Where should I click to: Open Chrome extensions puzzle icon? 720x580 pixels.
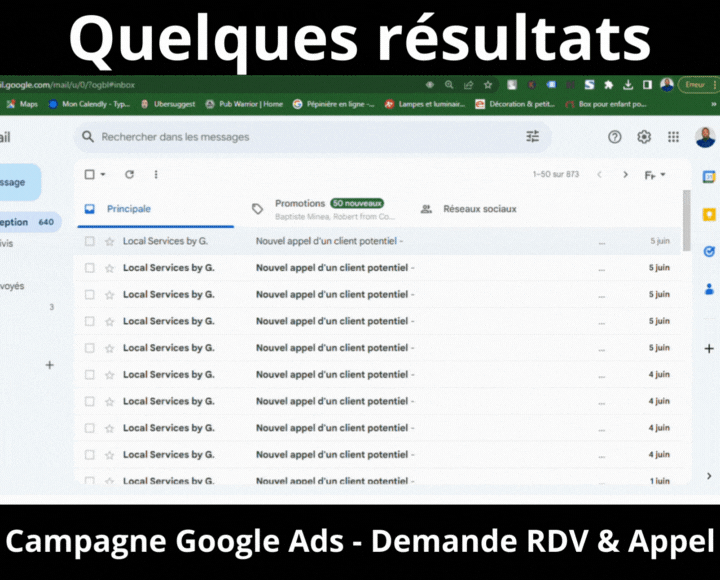pyautogui.click(x=608, y=85)
